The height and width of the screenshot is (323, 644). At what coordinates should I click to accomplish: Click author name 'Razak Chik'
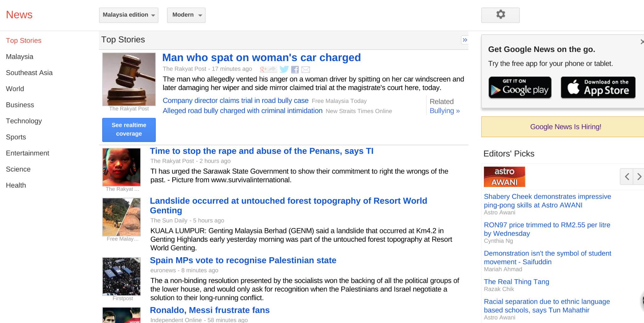[499, 289]
